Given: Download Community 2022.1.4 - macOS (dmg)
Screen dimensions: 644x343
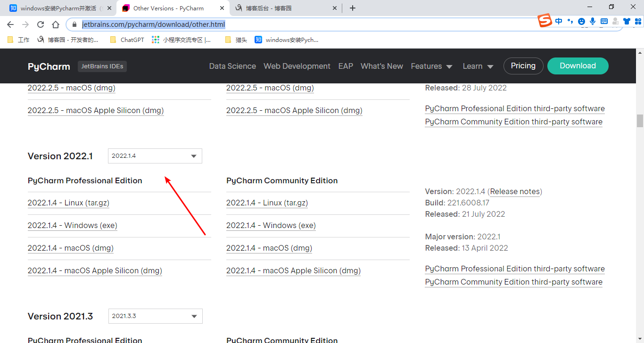Looking at the screenshot, I should (269, 248).
